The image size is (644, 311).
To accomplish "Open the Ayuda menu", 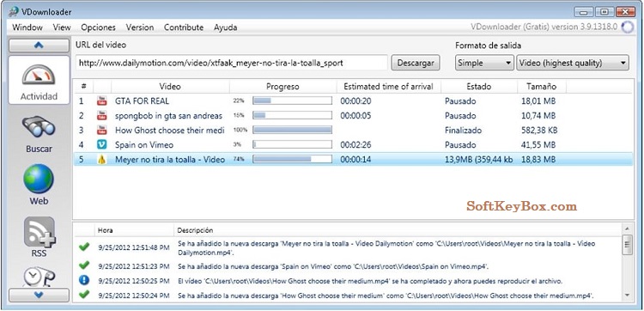I will coord(225,27).
